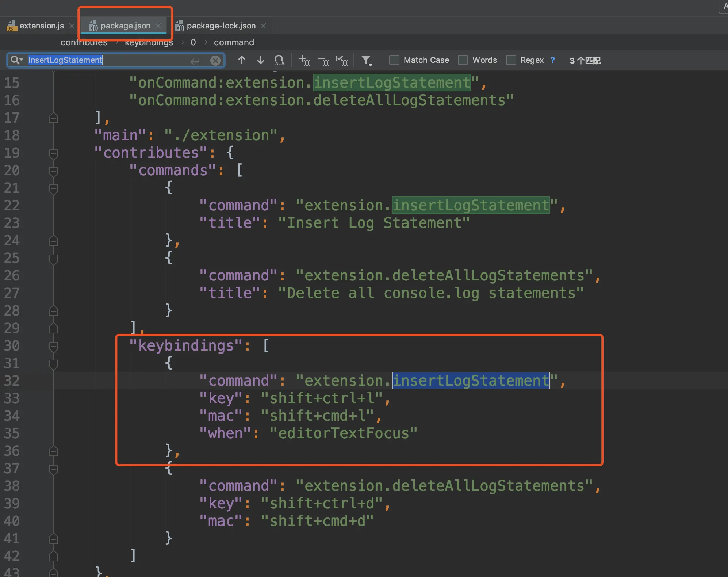
Task: Collapse the keybindings array at line 30
Action: pyautogui.click(x=54, y=347)
